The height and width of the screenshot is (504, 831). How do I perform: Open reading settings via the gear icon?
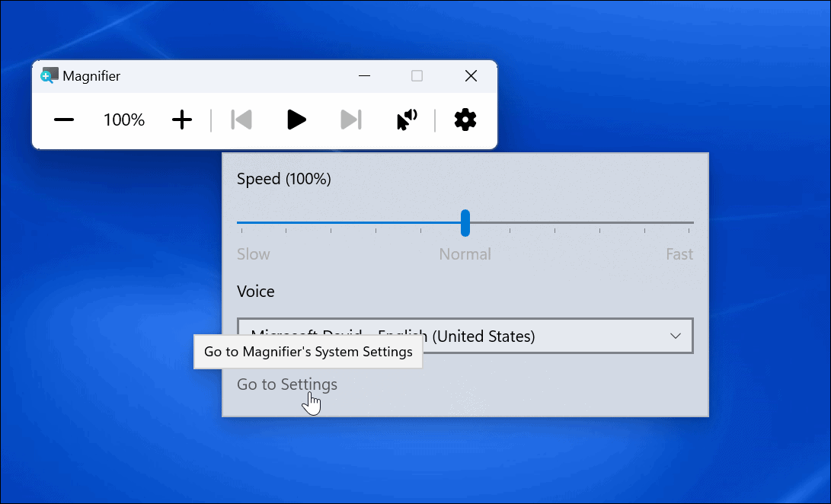[x=465, y=120]
